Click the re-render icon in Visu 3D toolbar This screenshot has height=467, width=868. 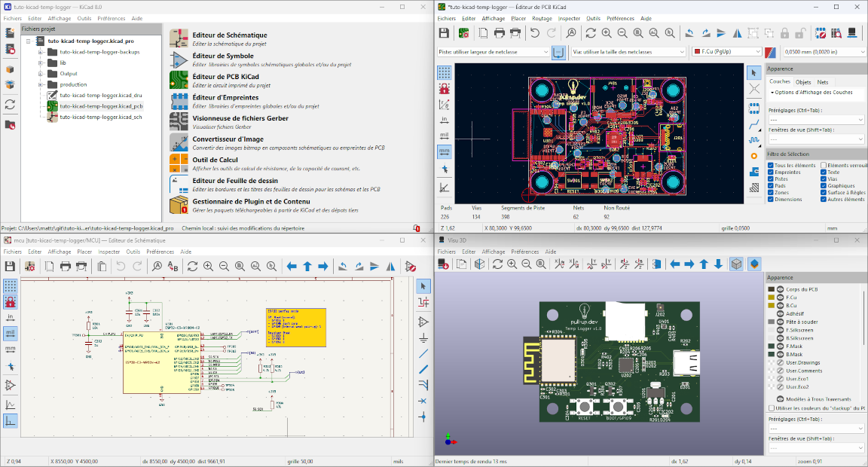[x=496, y=264]
